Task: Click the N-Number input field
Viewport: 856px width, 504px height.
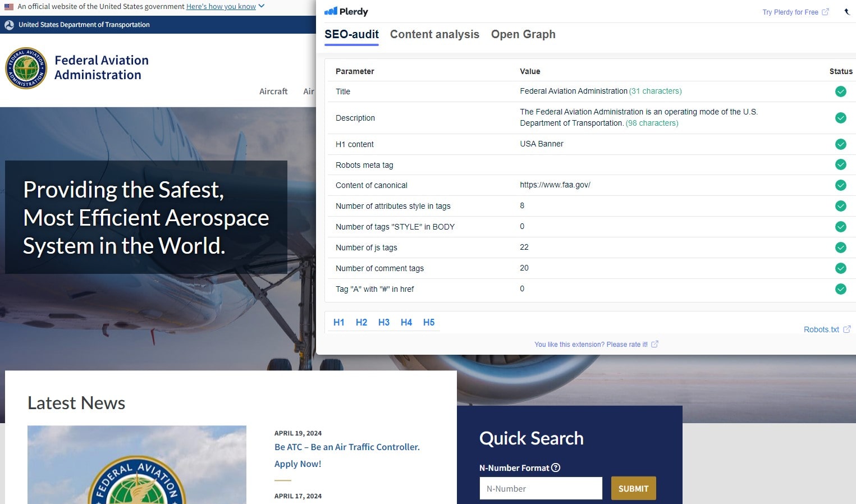Action: click(541, 488)
